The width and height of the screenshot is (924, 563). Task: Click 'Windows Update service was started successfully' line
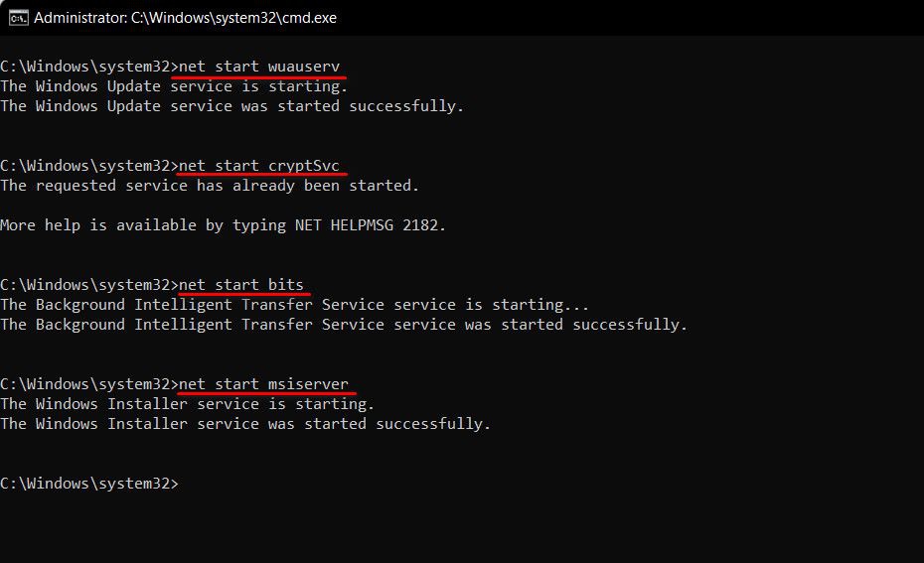(231, 106)
